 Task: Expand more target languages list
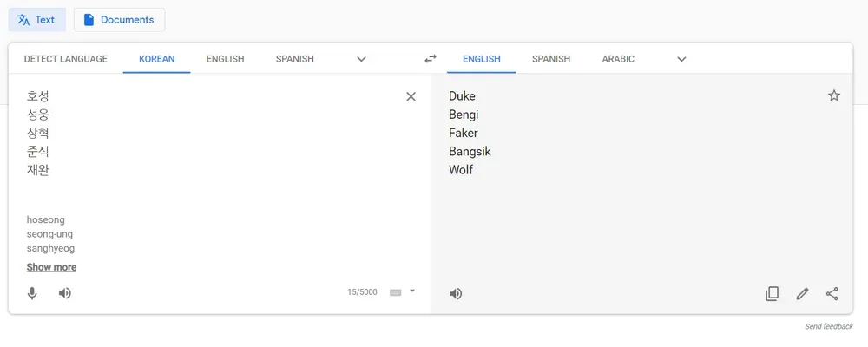[681, 59]
